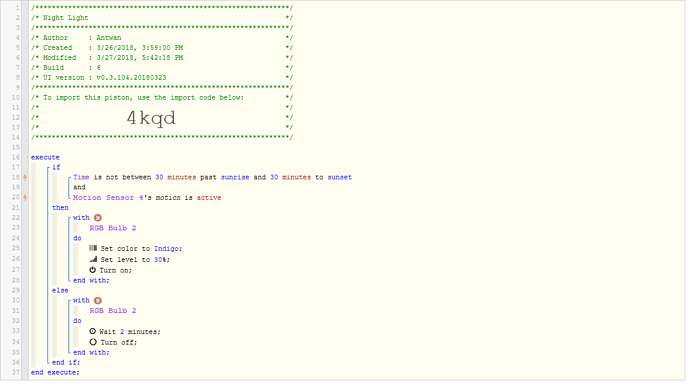
Task: Click the level icon before Set level
Action: pyautogui.click(x=93, y=259)
